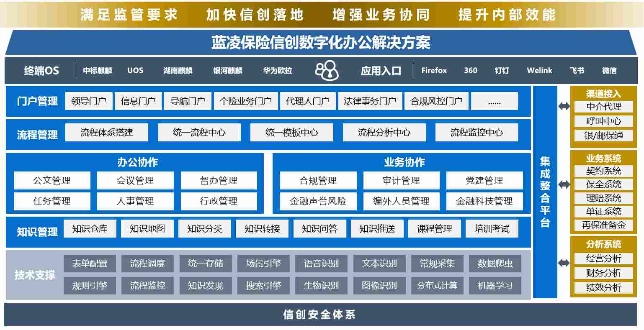
Task: Click the 培训考试 box
Action: click(x=492, y=229)
